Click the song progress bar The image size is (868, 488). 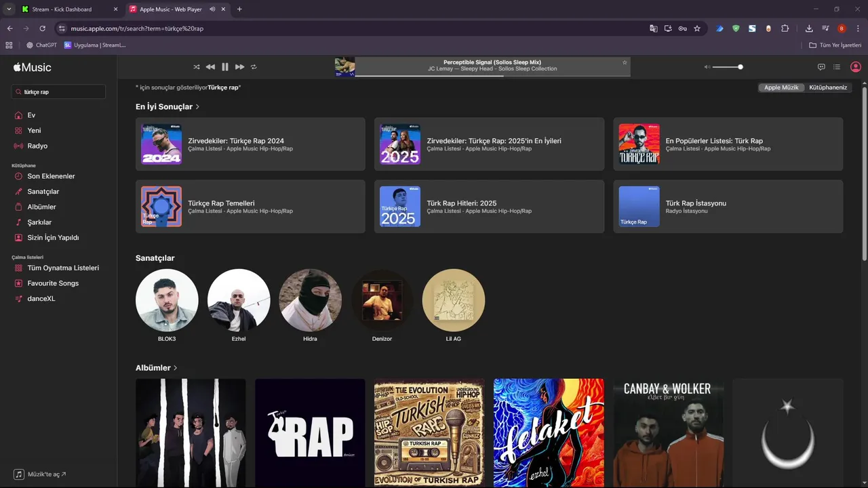[492, 76]
